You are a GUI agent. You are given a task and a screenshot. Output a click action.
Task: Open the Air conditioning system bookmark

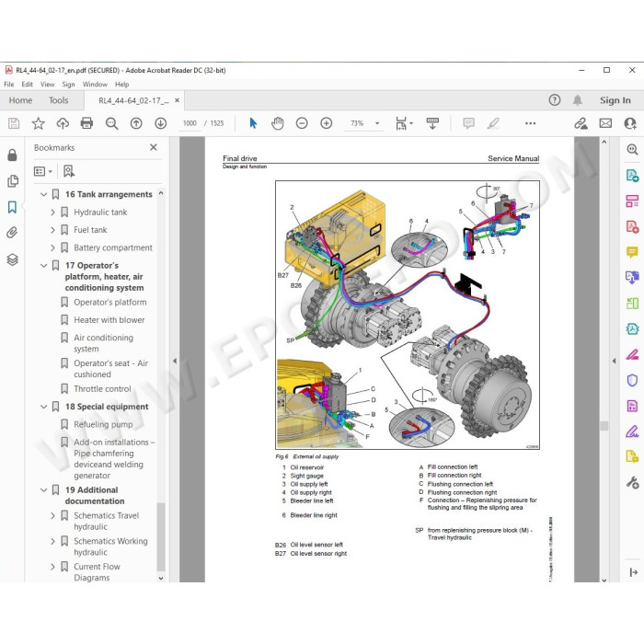click(x=103, y=343)
